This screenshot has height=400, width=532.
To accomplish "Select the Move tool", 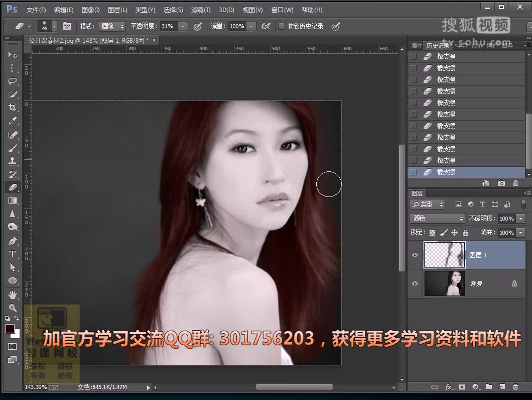I will pos(13,55).
